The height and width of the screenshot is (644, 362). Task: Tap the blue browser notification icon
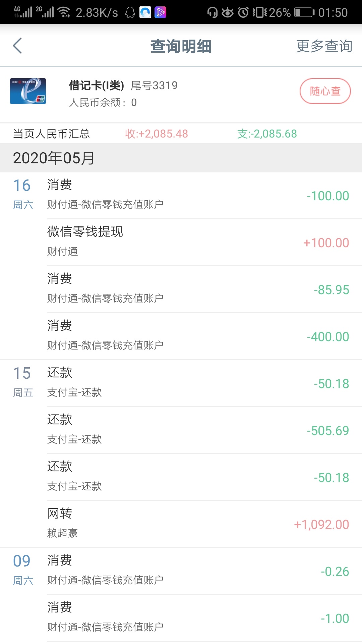[x=145, y=12]
